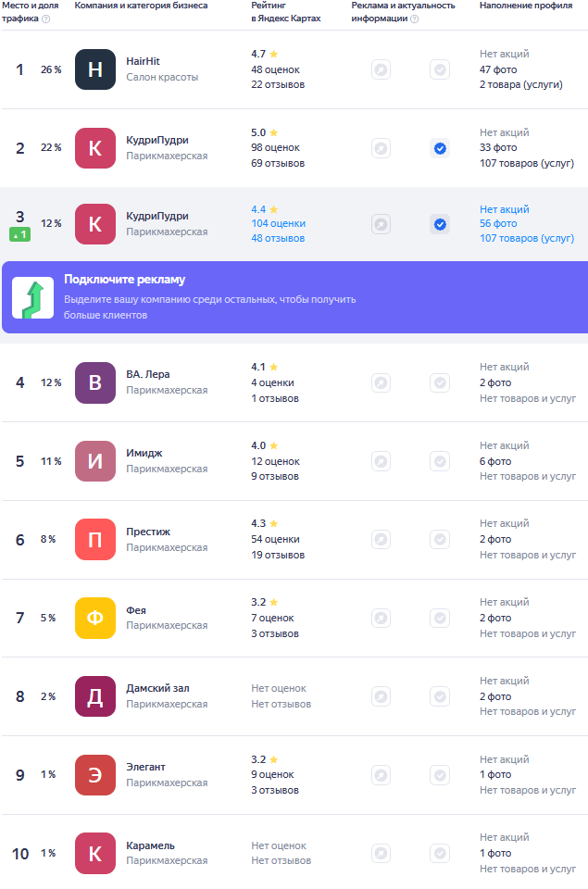
Task: Click the Место и доля трафика header
Action: tap(30, 12)
